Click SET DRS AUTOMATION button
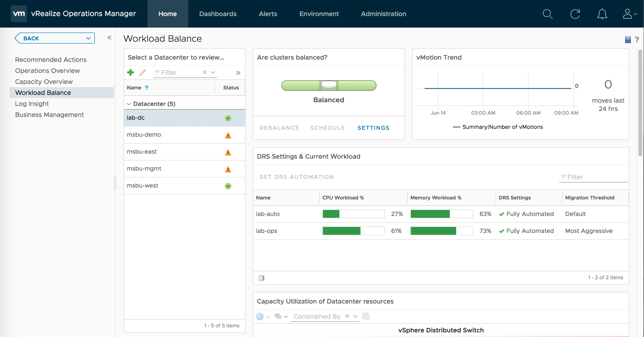644x337 pixels. (297, 177)
